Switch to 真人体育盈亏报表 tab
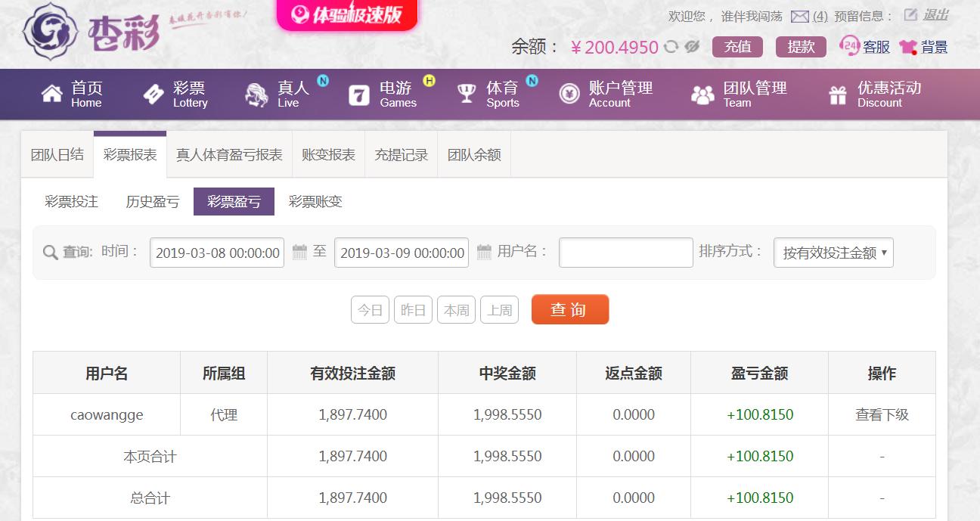This screenshot has width=980, height=521. pyautogui.click(x=229, y=155)
